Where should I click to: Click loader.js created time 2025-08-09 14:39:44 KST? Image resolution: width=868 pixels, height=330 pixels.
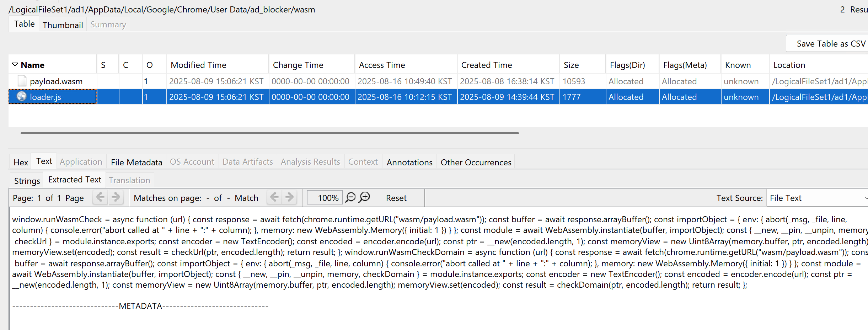(507, 97)
